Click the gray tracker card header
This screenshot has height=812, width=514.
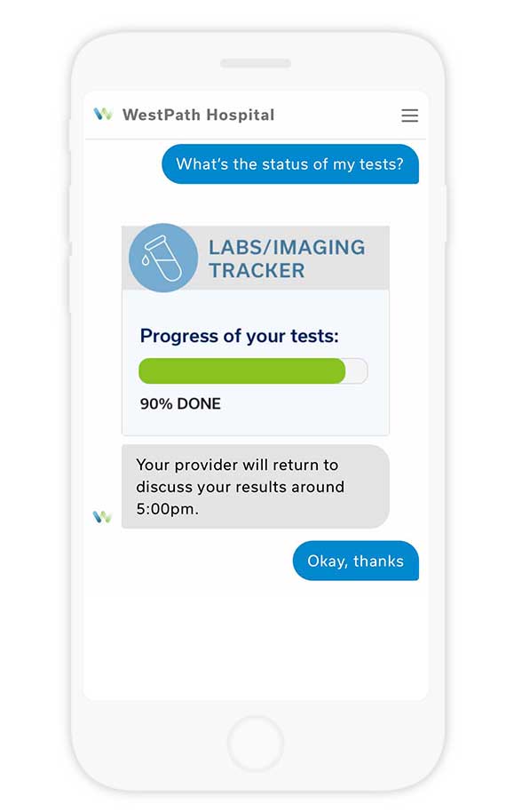click(x=255, y=258)
